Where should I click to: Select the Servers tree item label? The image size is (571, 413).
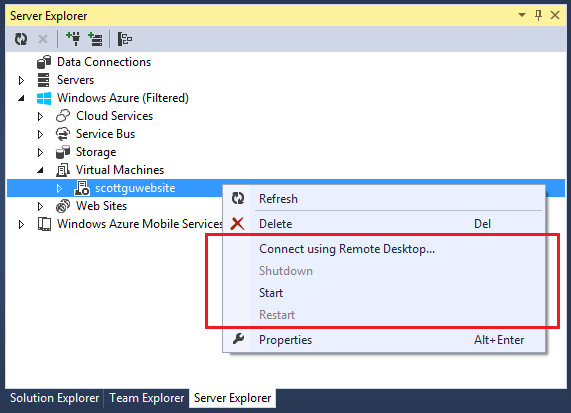click(75, 80)
